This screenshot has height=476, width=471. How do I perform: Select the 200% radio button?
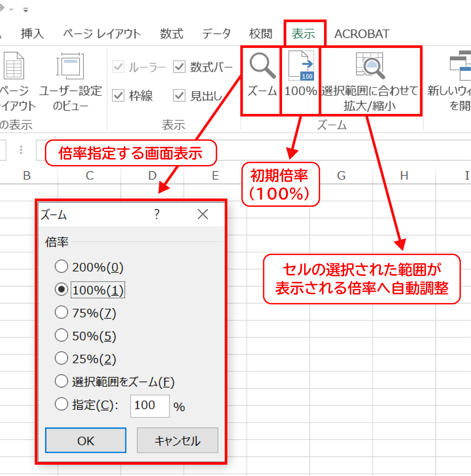(x=62, y=267)
